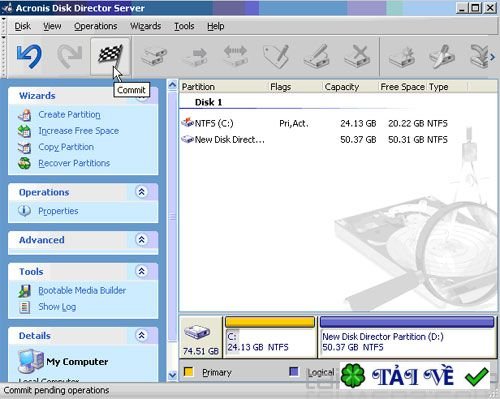Screen dimensions: 500x399
Task: Select the yellow C: 24.13 GB disk bar
Action: click(x=270, y=337)
